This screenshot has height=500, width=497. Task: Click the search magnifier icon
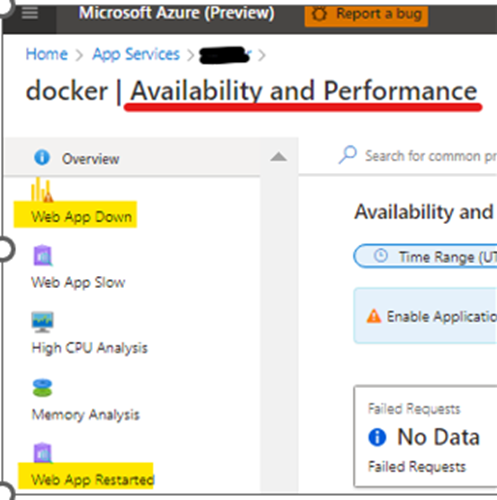[348, 155]
